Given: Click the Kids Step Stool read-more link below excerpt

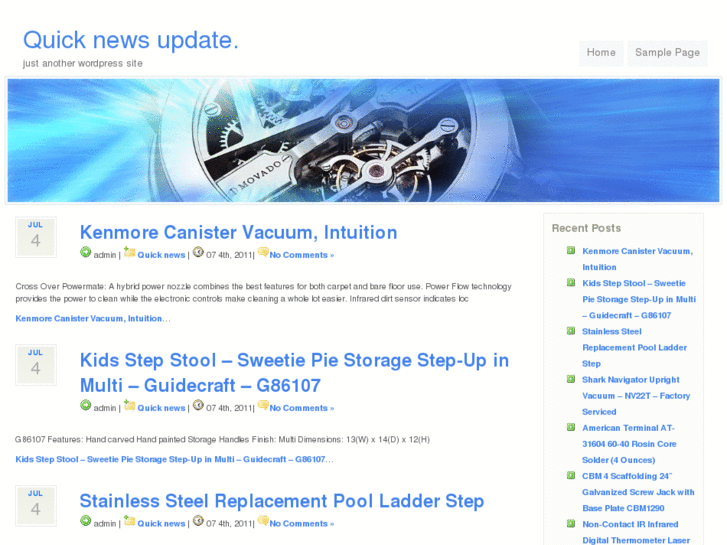Looking at the screenshot, I should (170, 459).
